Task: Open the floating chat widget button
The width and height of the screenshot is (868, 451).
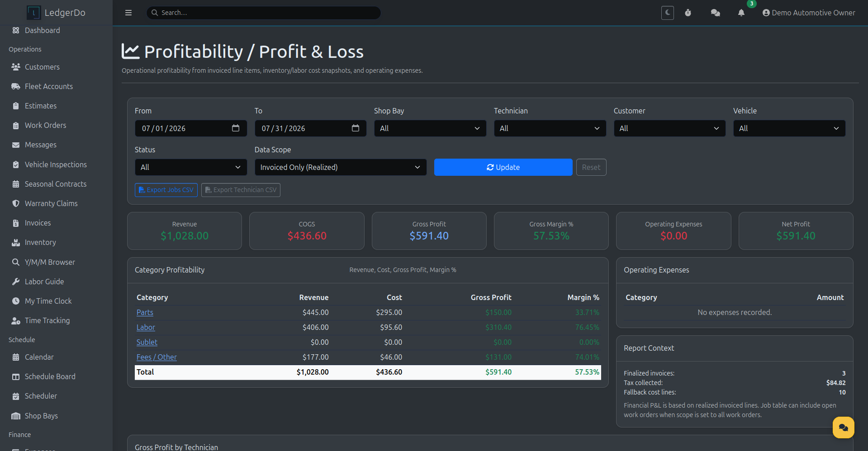Action: point(843,428)
